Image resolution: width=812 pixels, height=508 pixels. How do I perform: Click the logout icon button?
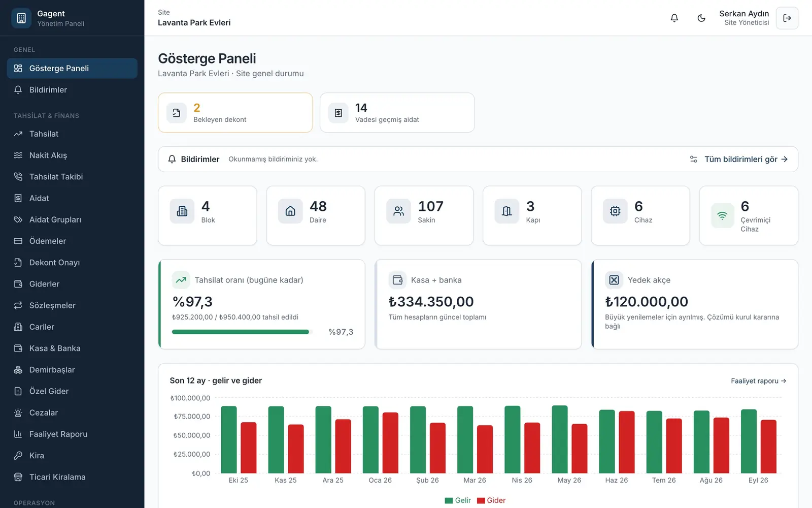pos(787,18)
